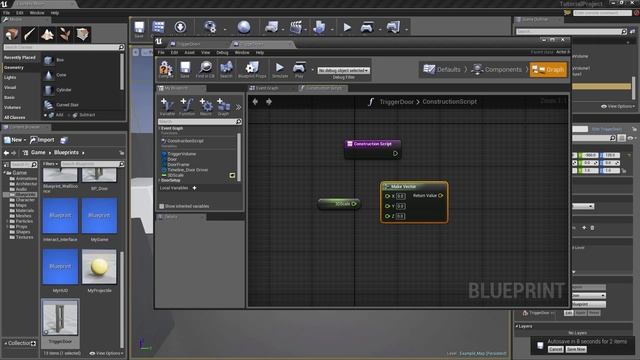Open Blueprint Props settings

click(252, 69)
